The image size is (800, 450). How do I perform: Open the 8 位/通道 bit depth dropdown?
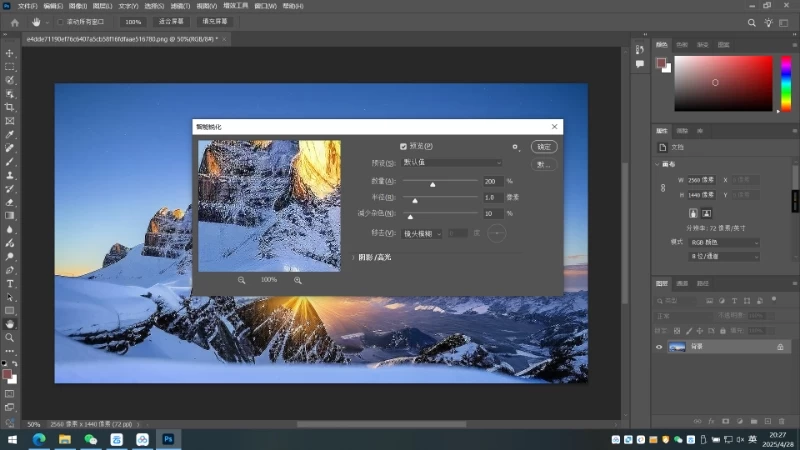pyautogui.click(x=723, y=257)
